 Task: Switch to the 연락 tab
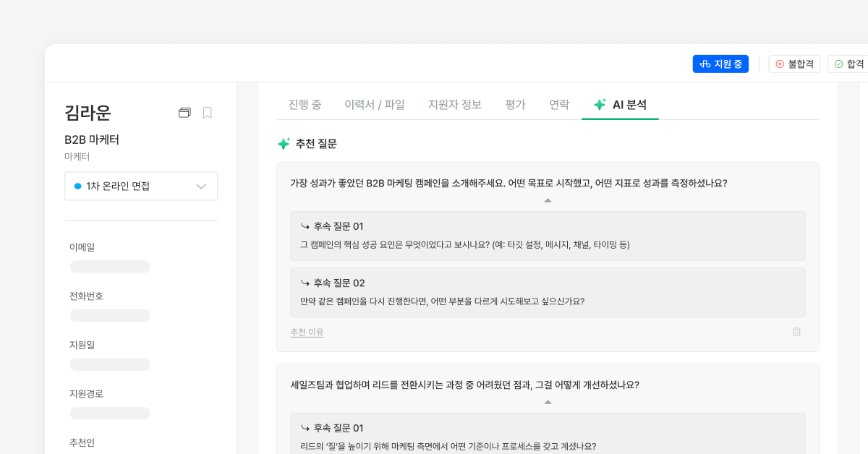tap(558, 104)
